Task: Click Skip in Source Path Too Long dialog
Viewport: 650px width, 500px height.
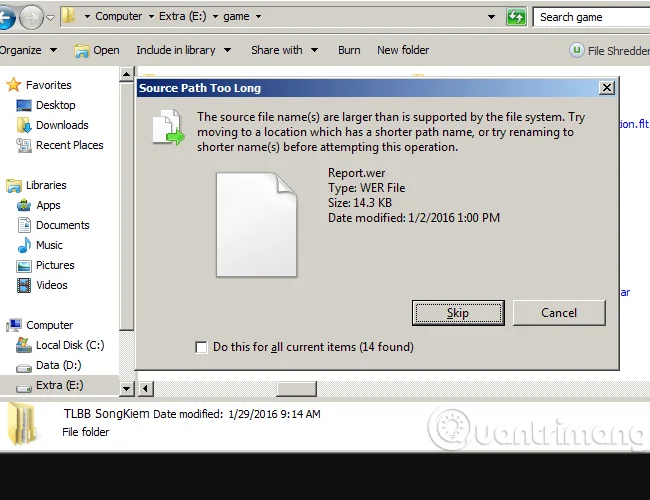Action: tap(458, 313)
